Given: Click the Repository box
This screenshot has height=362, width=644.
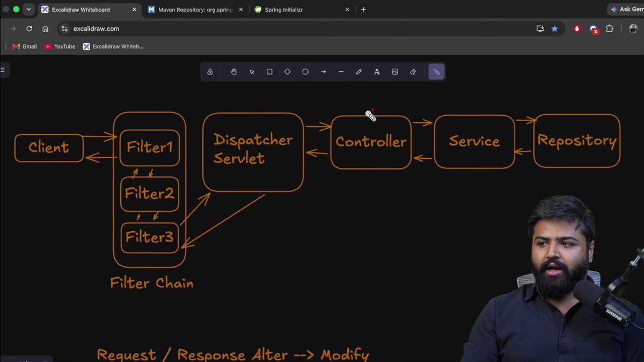Looking at the screenshot, I should (x=577, y=141).
